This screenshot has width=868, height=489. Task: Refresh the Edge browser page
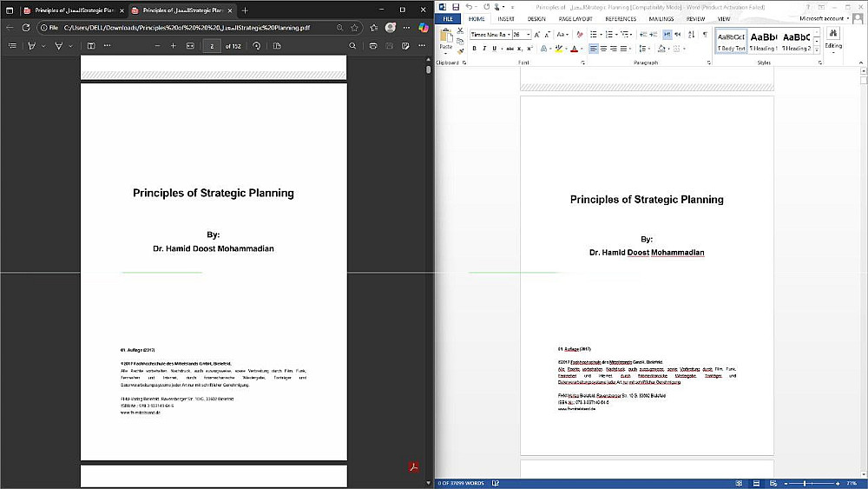(x=25, y=27)
